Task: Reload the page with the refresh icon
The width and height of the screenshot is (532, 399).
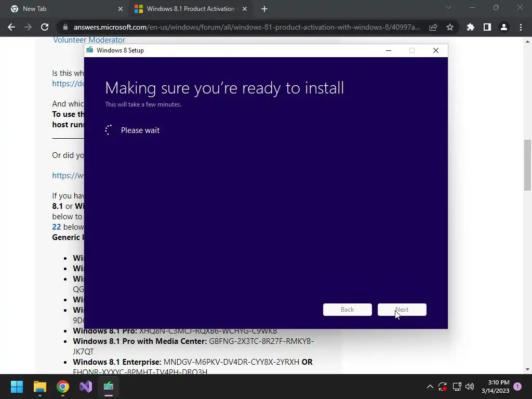Action: point(45,27)
